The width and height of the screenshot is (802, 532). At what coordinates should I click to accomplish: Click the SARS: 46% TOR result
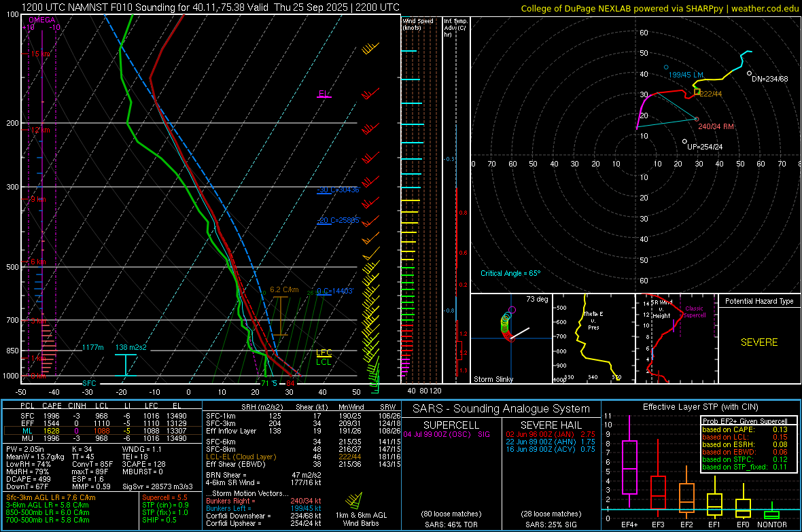[451, 525]
